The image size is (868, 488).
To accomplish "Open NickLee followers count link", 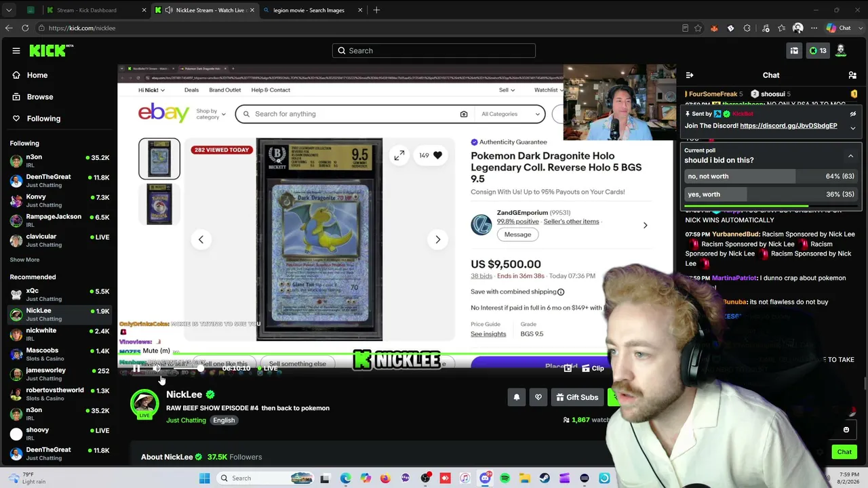I will 235,457.
